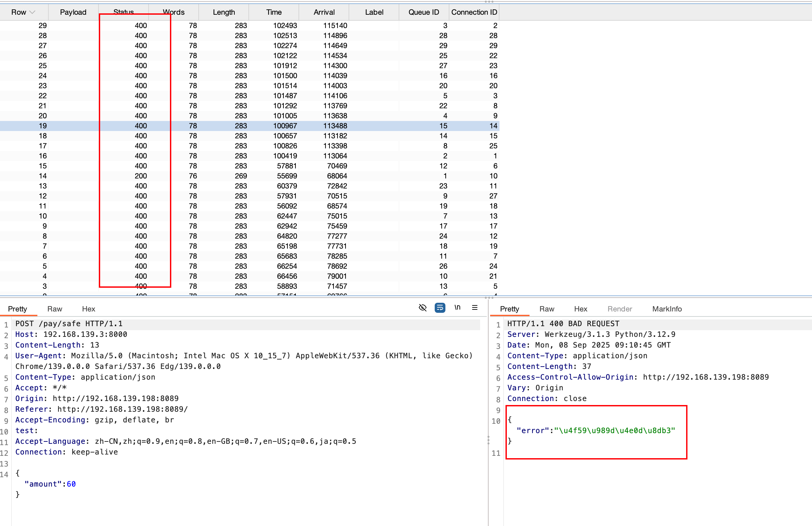Click the Connection ID column header
Viewport: 812px width, 526px height.
coord(474,12)
